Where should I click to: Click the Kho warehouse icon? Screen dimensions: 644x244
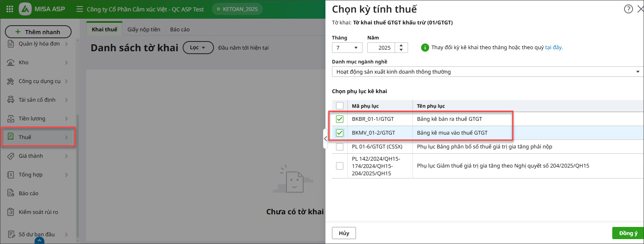point(11,62)
